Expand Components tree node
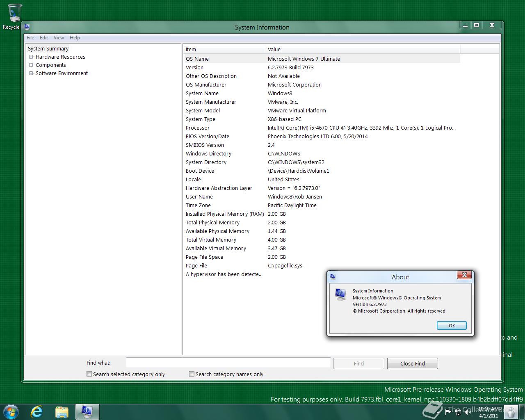The height and width of the screenshot is (420, 525). click(x=31, y=65)
